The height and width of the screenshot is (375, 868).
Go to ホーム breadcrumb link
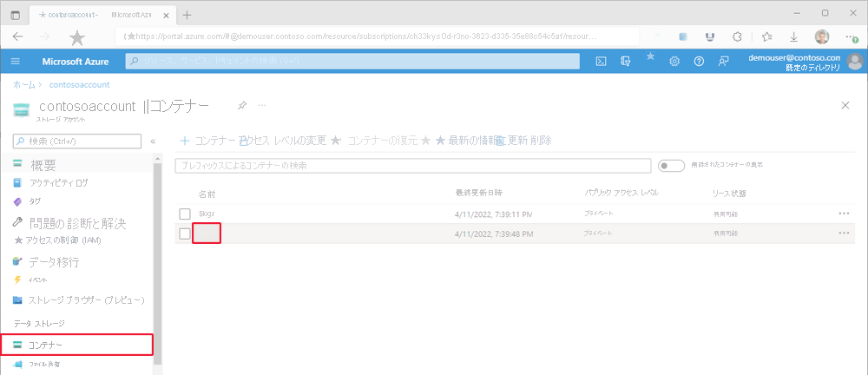(23, 85)
